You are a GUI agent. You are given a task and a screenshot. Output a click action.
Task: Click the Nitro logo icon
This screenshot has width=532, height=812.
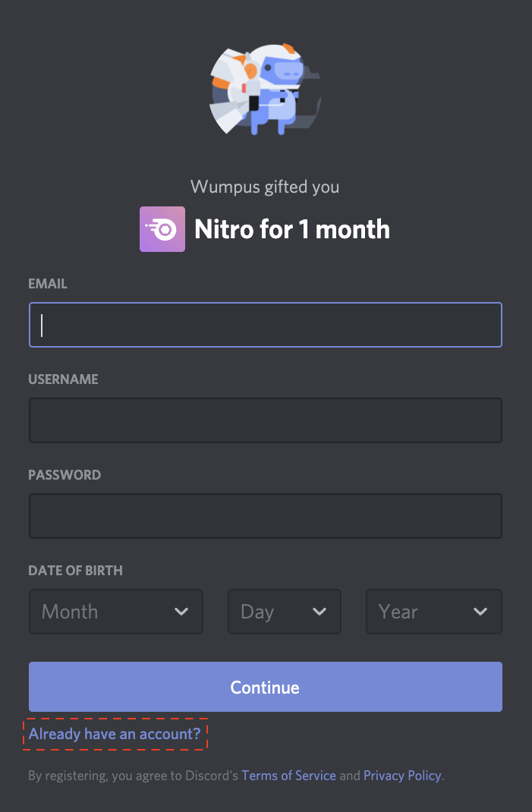tap(162, 229)
